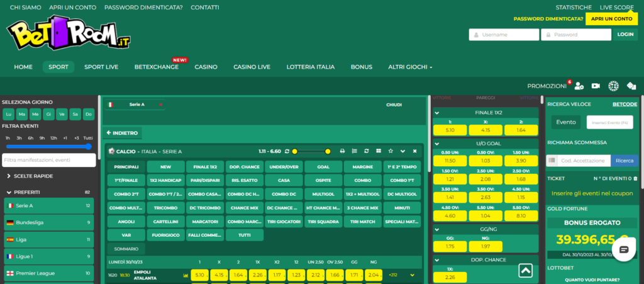The image size is (644, 284).
Task: Focus the Cod. Accettazione input field
Action: click(x=584, y=161)
